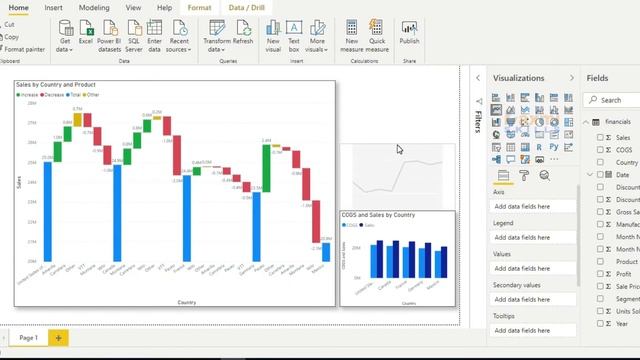Collapse the Visualizations pane chevron
The height and width of the screenshot is (360, 640).
571,78
